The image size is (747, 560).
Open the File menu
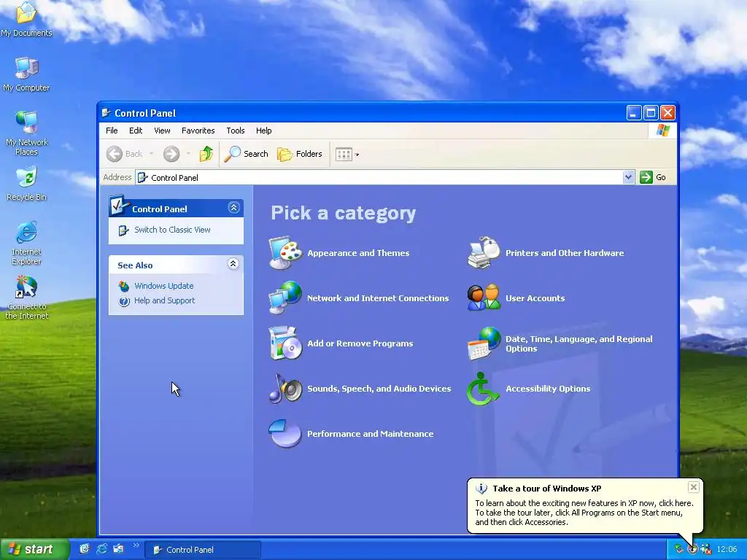[x=112, y=131]
